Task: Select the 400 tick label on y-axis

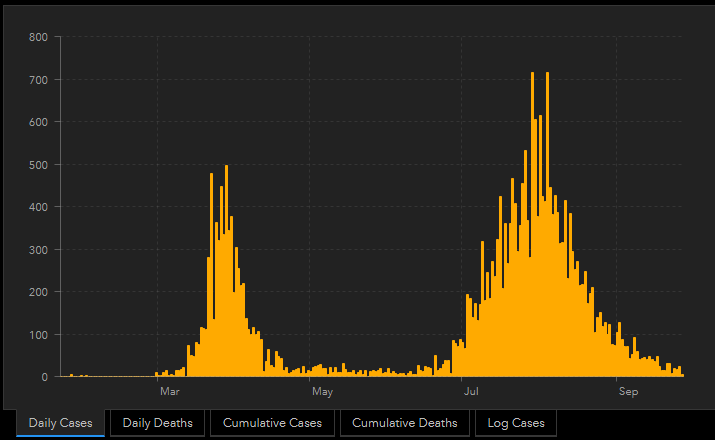Action: [38, 207]
